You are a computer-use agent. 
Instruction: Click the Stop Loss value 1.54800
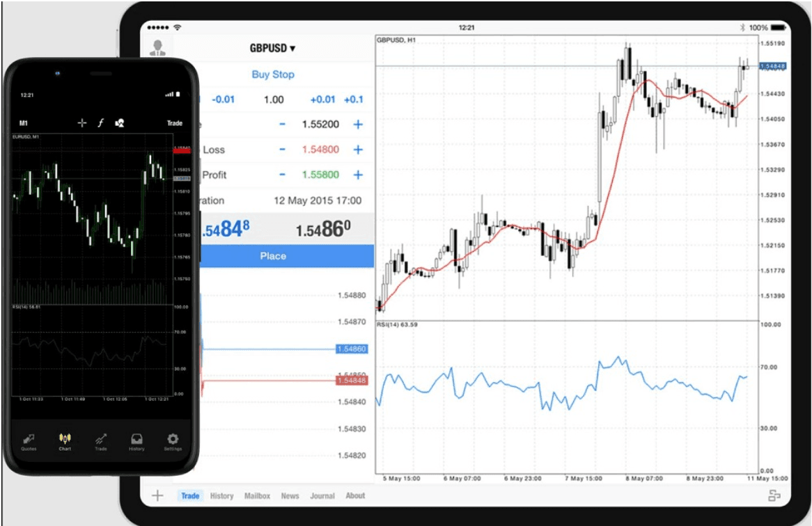(320, 150)
